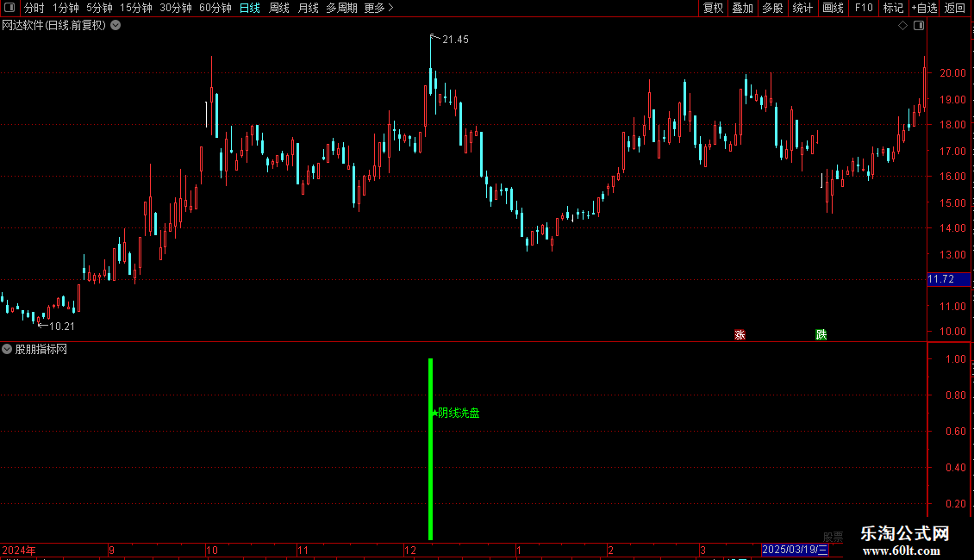Open 多股 multi-stock view
Screen dimensions: 974x560
pyautogui.click(x=772, y=8)
